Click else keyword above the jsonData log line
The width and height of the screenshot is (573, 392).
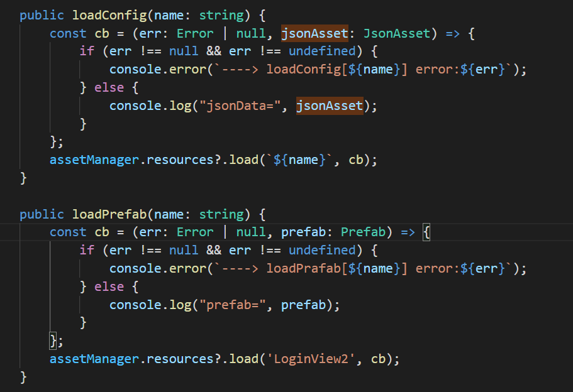point(109,87)
